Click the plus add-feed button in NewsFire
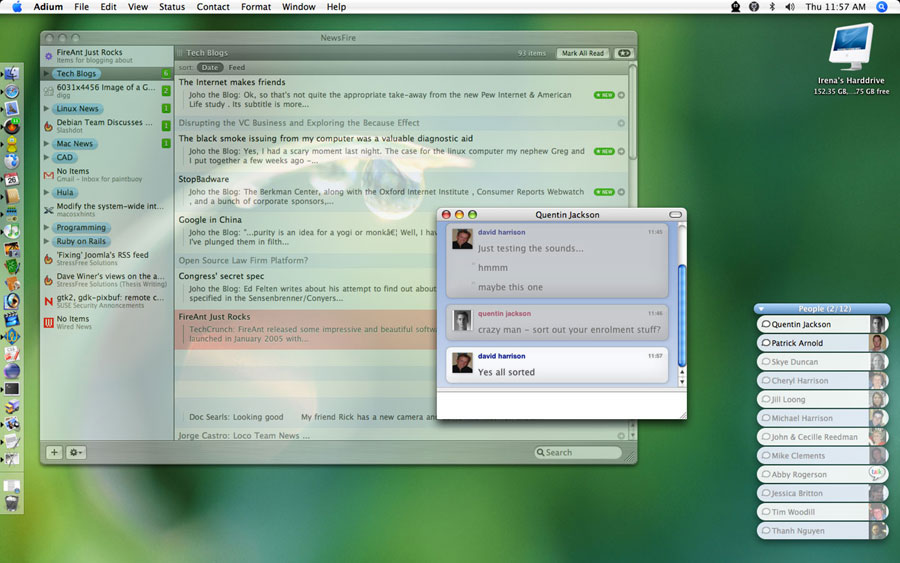 click(54, 452)
